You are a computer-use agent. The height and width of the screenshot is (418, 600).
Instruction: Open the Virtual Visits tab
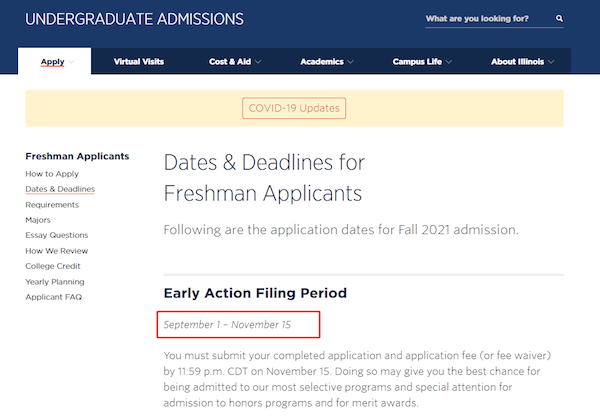[139, 62]
